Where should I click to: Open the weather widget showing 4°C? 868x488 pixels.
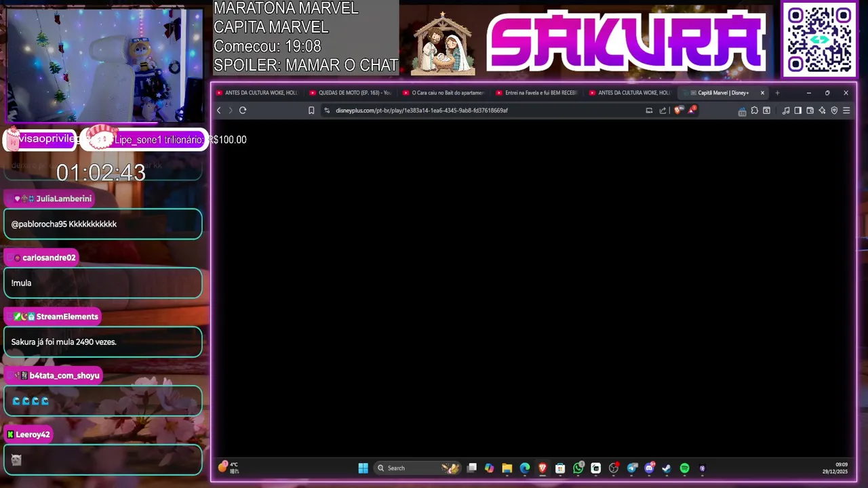[x=229, y=468]
